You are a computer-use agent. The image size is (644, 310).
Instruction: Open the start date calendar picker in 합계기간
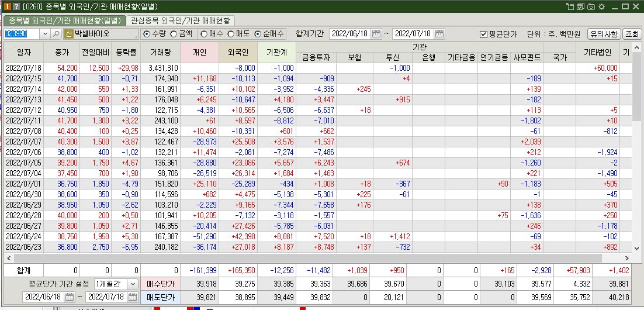click(376, 34)
